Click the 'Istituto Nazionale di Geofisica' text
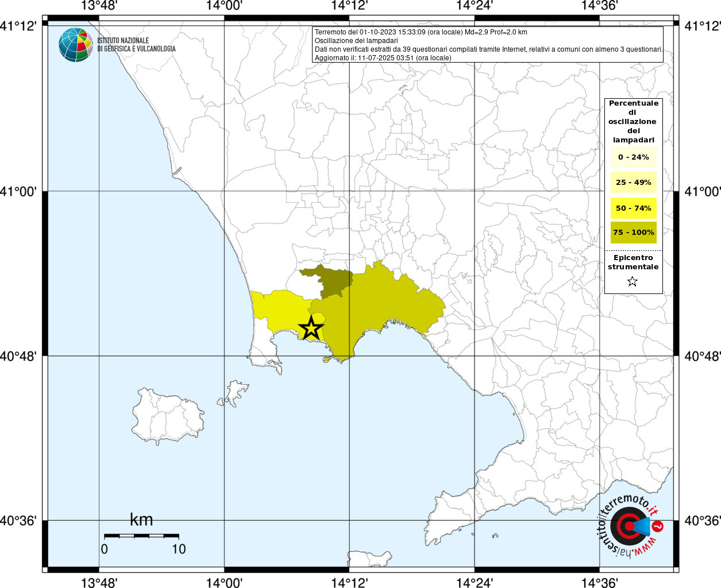This screenshot has height=588, width=721. (x=136, y=45)
